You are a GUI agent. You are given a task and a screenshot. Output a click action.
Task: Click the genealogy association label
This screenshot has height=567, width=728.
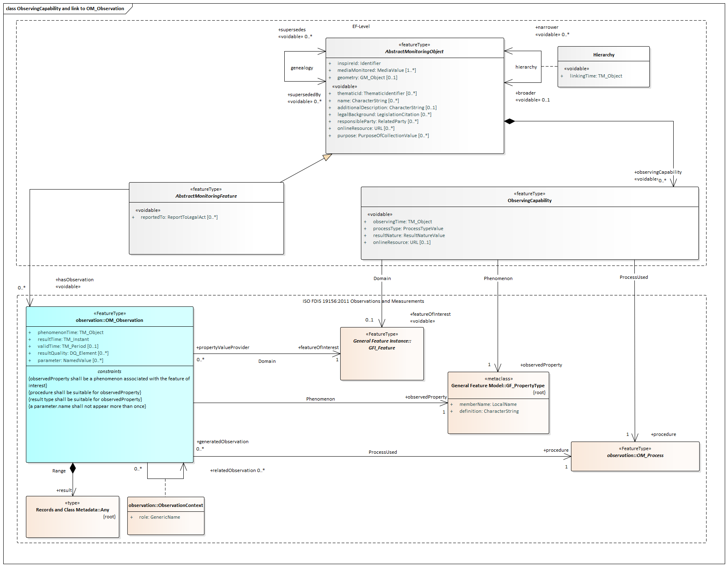tap(302, 68)
